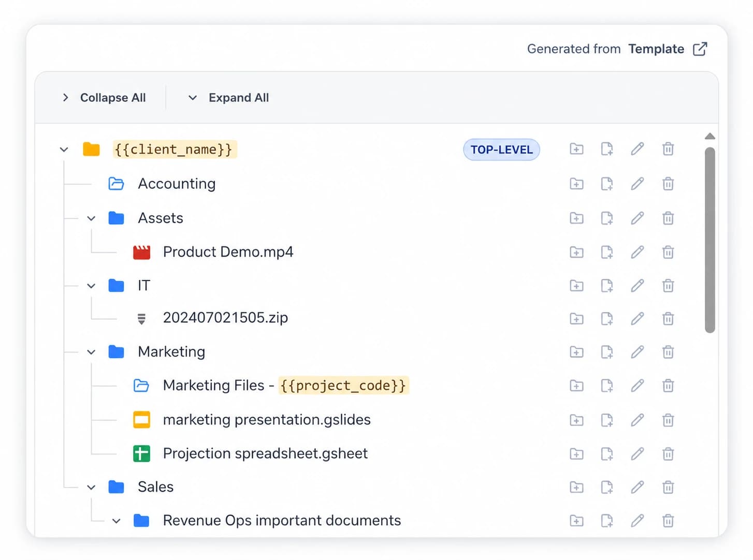Select the Marketing folder label
The width and height of the screenshot is (753, 560).
171,352
